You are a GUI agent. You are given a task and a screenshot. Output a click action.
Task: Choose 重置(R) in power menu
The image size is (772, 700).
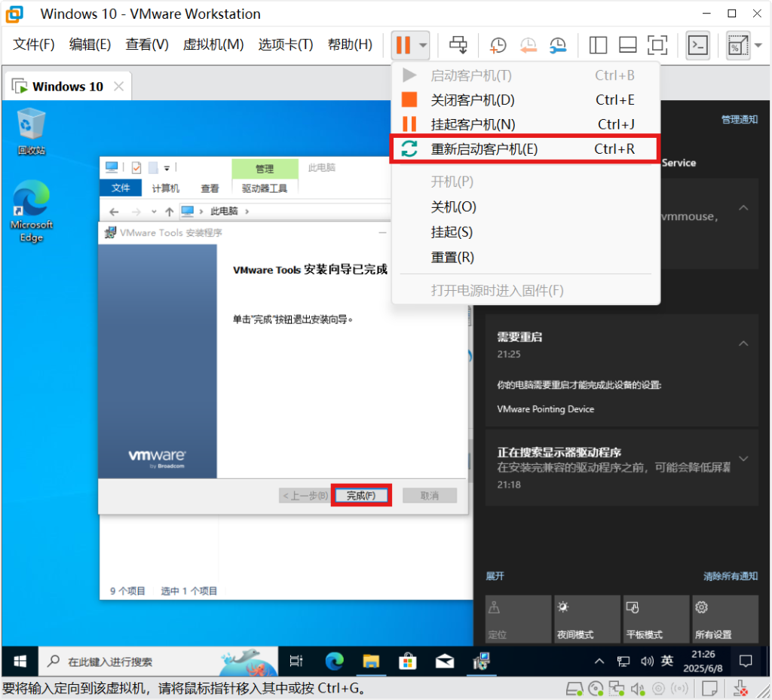pyautogui.click(x=525, y=257)
